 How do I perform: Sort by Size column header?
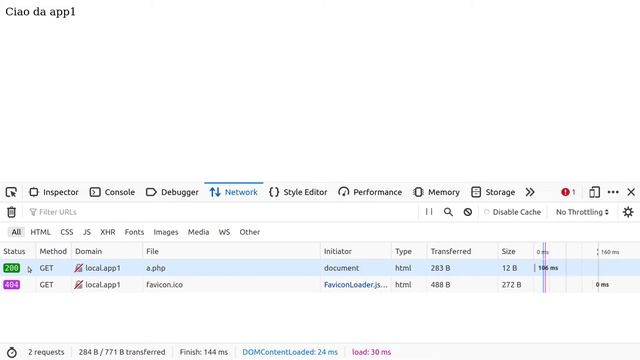tap(516, 251)
